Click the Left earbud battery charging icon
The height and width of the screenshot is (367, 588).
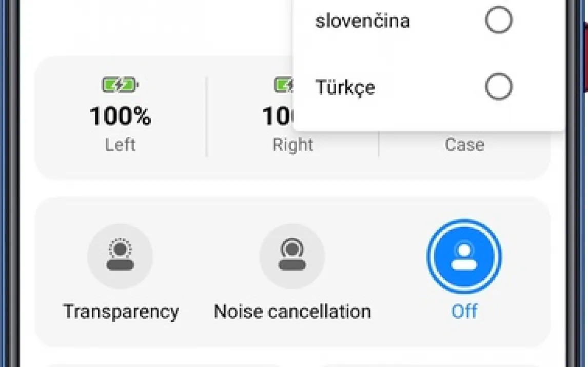[x=120, y=85]
